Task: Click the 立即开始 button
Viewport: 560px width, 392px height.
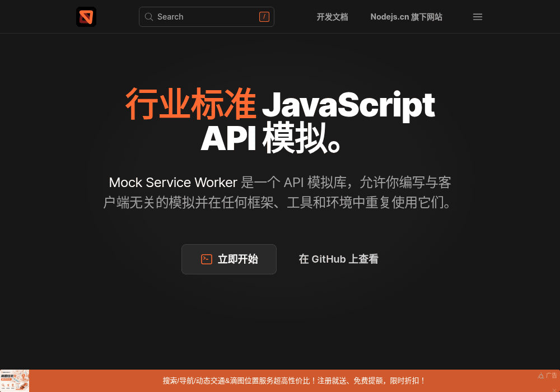Action: 229,259
